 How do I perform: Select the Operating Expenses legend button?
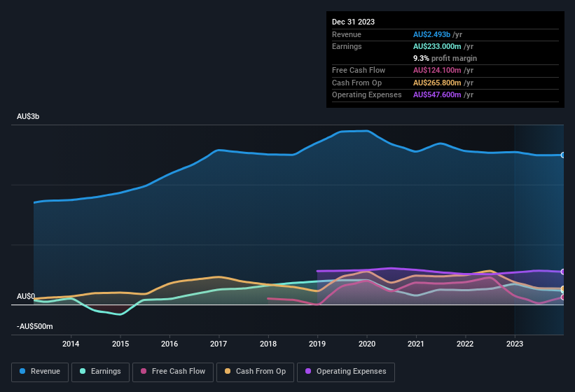pos(346,372)
